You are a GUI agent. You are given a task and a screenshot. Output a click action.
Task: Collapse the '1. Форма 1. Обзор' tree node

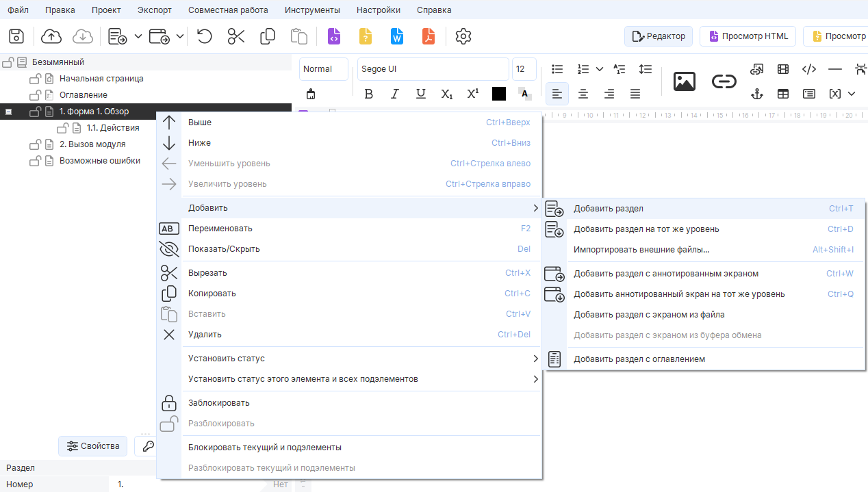(x=9, y=112)
